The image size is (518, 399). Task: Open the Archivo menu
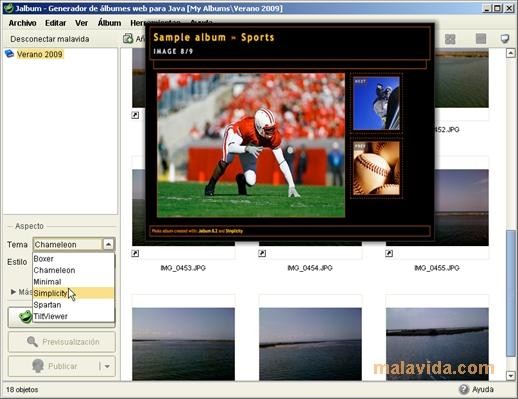tap(22, 23)
